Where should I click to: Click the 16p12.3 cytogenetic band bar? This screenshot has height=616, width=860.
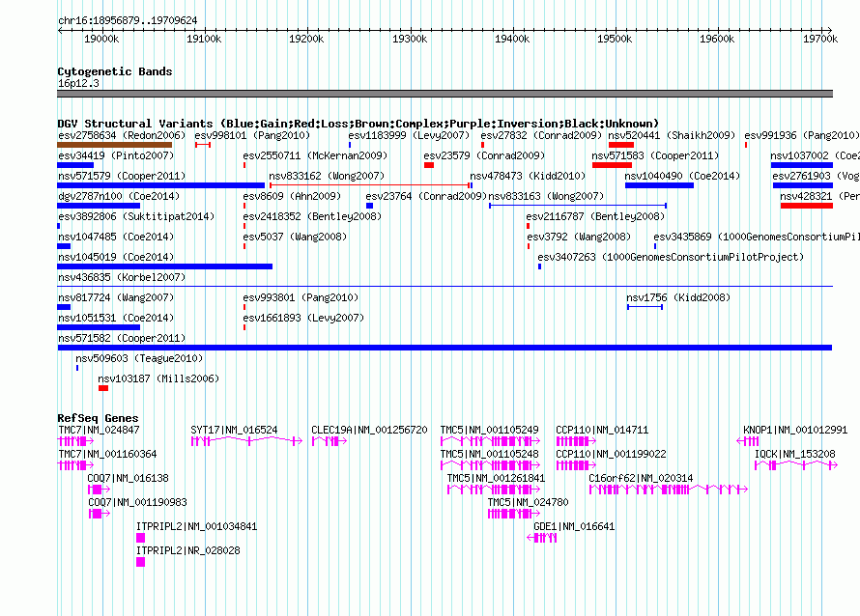[444, 94]
